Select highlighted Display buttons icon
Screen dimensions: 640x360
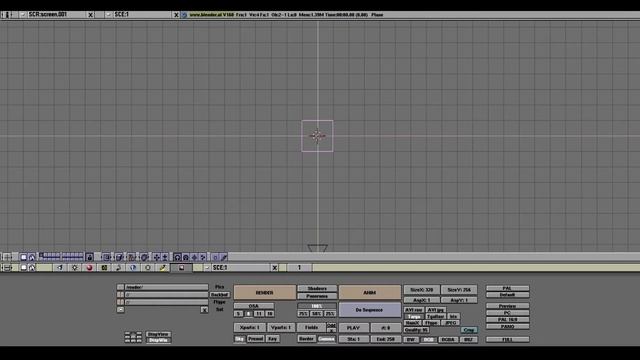coord(181,268)
